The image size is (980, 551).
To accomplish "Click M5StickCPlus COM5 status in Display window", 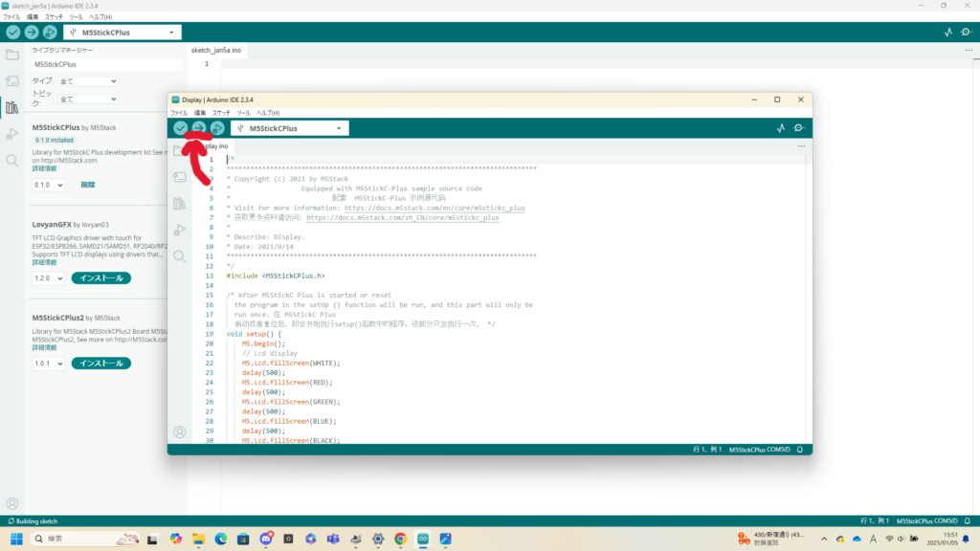I will coord(759,450).
